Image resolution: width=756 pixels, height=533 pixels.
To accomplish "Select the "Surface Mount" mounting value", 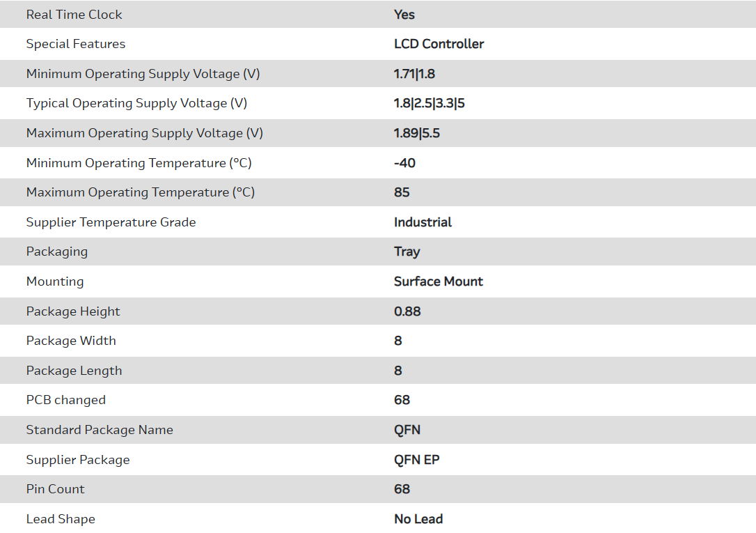I will tap(438, 281).
